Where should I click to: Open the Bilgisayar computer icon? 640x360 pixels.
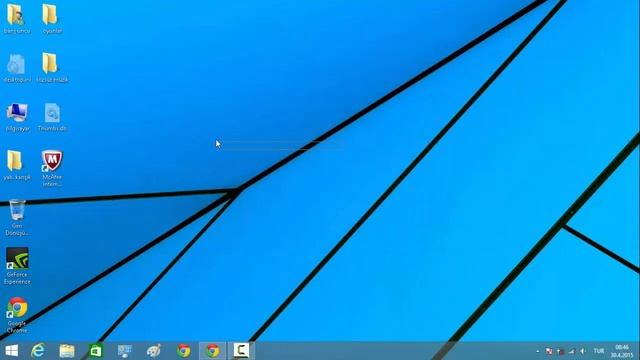[17, 113]
